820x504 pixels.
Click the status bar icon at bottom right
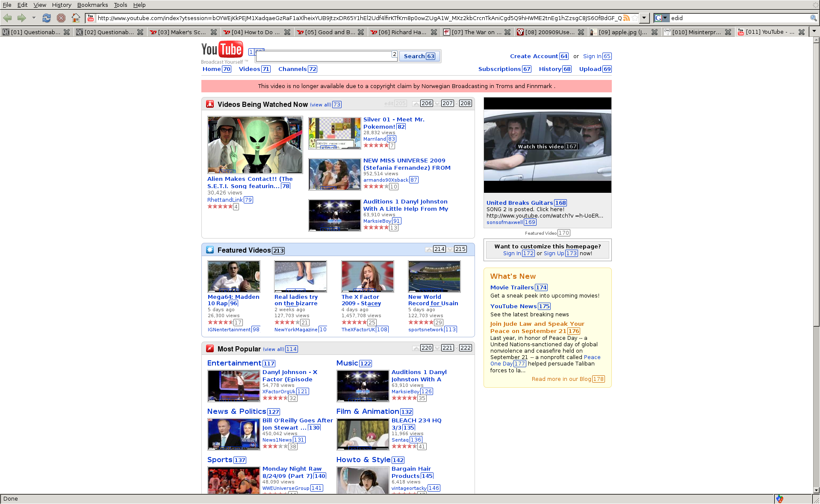780,499
